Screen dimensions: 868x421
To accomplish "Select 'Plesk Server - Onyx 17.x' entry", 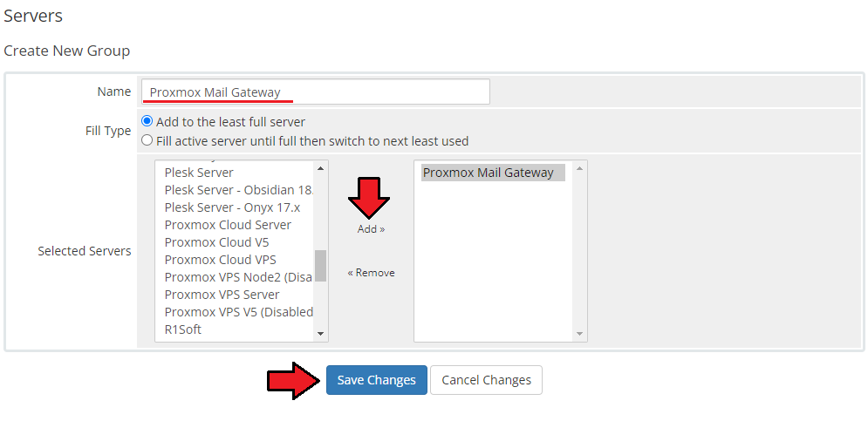I will (x=235, y=207).
